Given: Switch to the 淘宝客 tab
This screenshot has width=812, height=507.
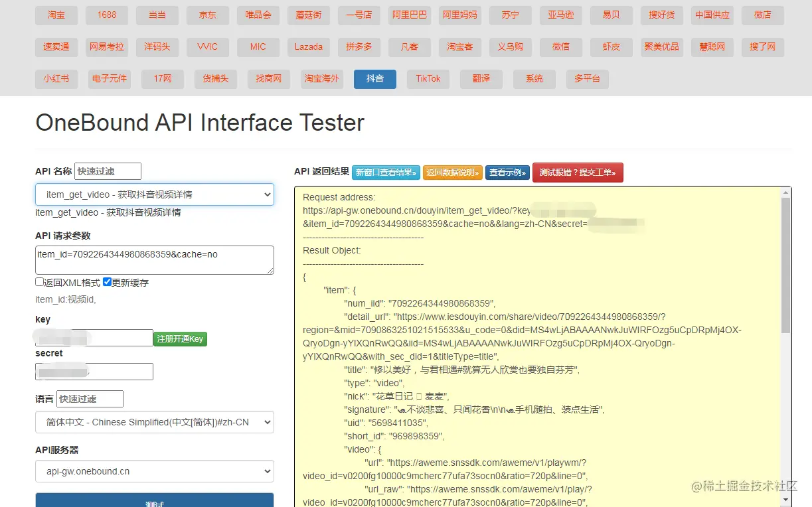Looking at the screenshot, I should coord(460,47).
